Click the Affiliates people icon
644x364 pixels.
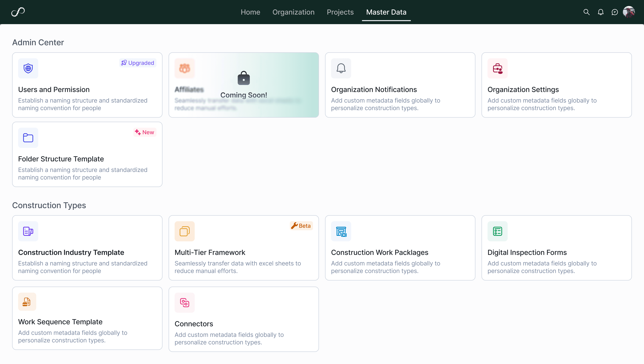point(185,68)
